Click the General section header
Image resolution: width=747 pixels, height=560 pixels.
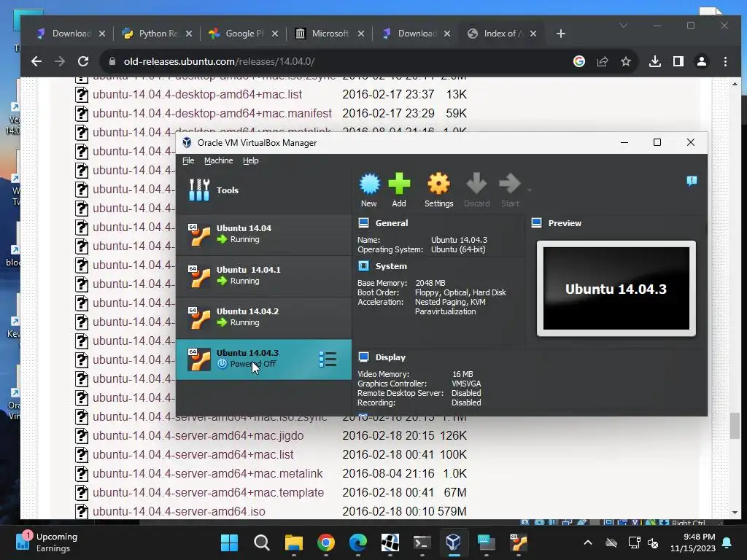pyautogui.click(x=391, y=223)
